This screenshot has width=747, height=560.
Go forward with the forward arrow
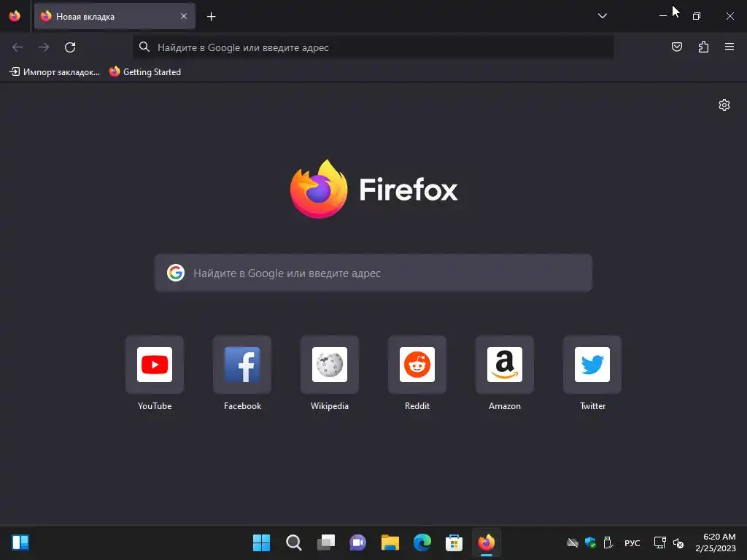(44, 47)
